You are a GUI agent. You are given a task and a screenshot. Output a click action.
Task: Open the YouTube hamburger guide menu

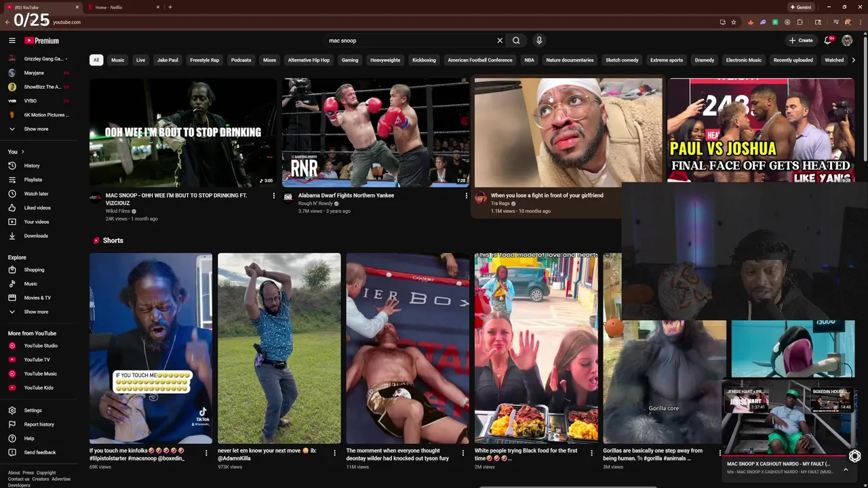click(12, 41)
